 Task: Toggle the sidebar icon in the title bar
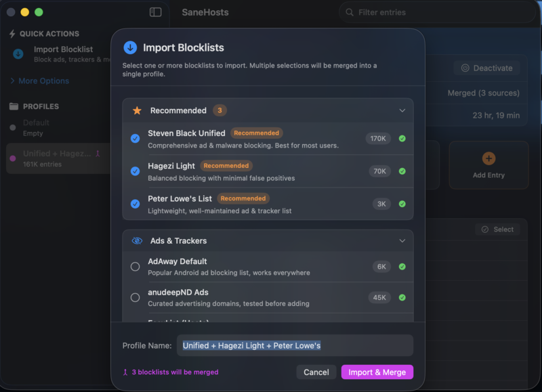pos(154,12)
